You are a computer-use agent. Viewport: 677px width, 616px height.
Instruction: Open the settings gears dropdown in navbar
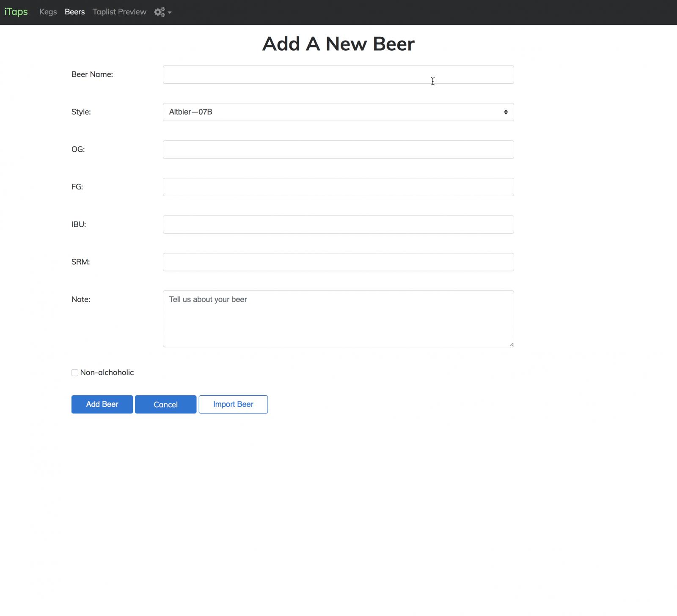[162, 12]
